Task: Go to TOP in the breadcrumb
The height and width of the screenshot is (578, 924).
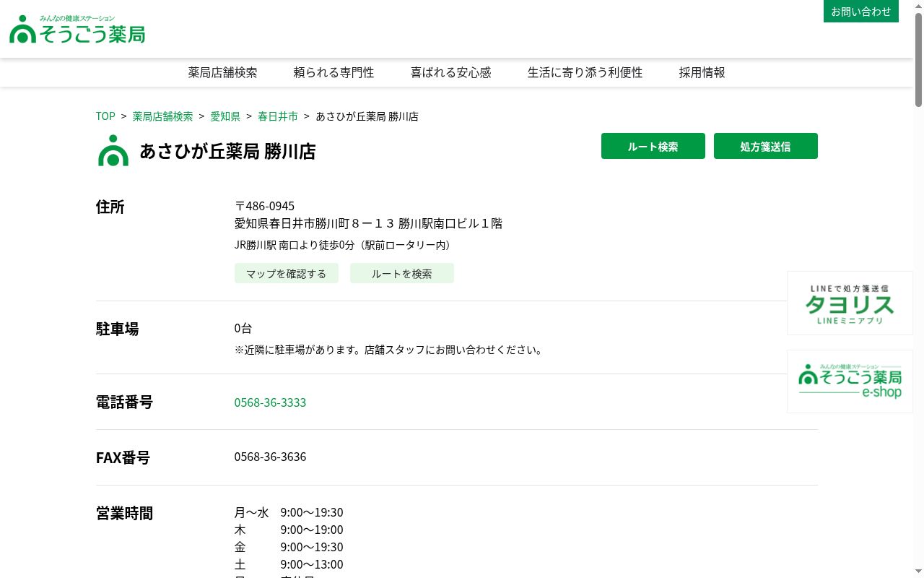Action: 105,116
